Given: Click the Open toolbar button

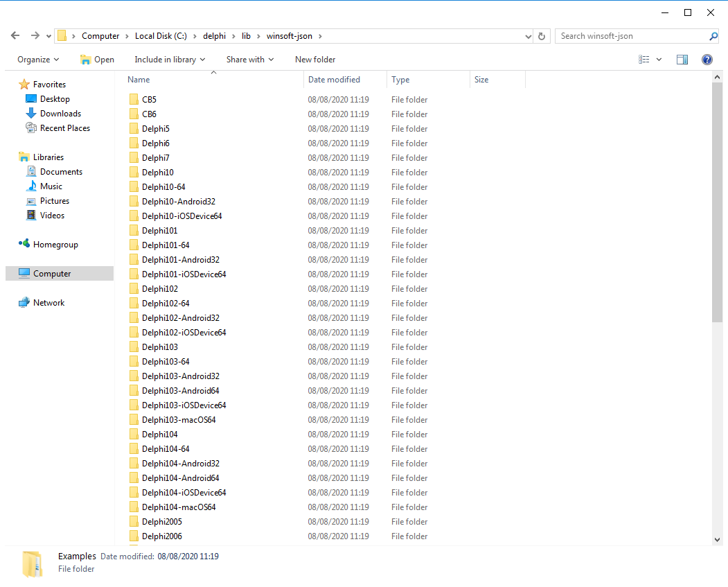Looking at the screenshot, I should tap(97, 60).
